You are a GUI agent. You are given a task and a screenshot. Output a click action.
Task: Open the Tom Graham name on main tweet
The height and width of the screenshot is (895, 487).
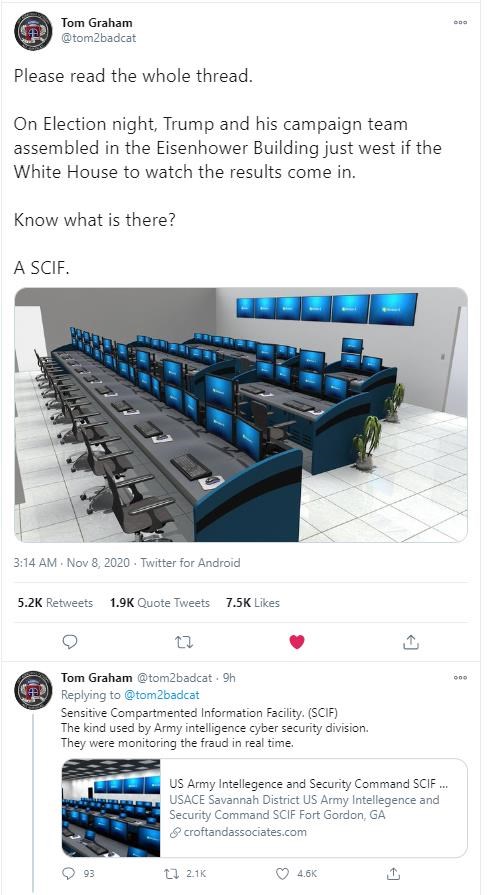[x=96, y=23]
